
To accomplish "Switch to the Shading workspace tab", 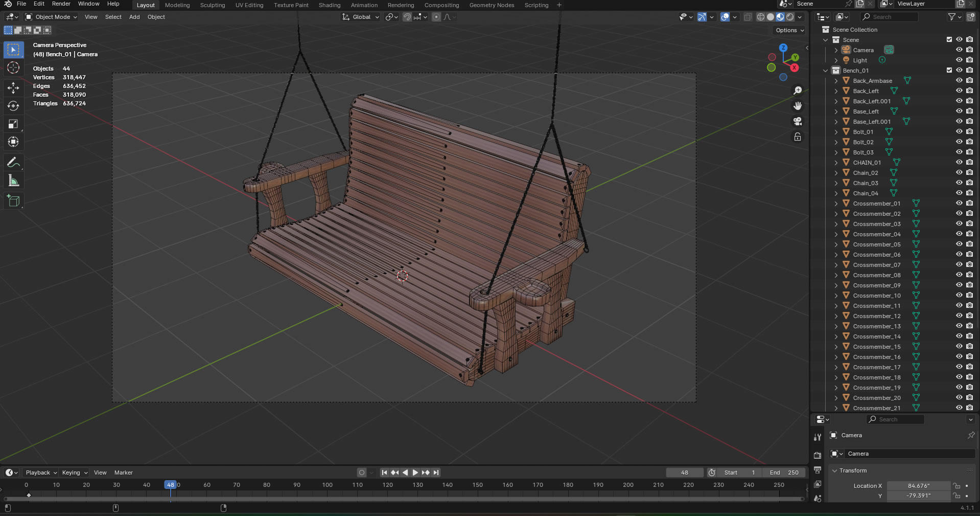I will pos(330,5).
